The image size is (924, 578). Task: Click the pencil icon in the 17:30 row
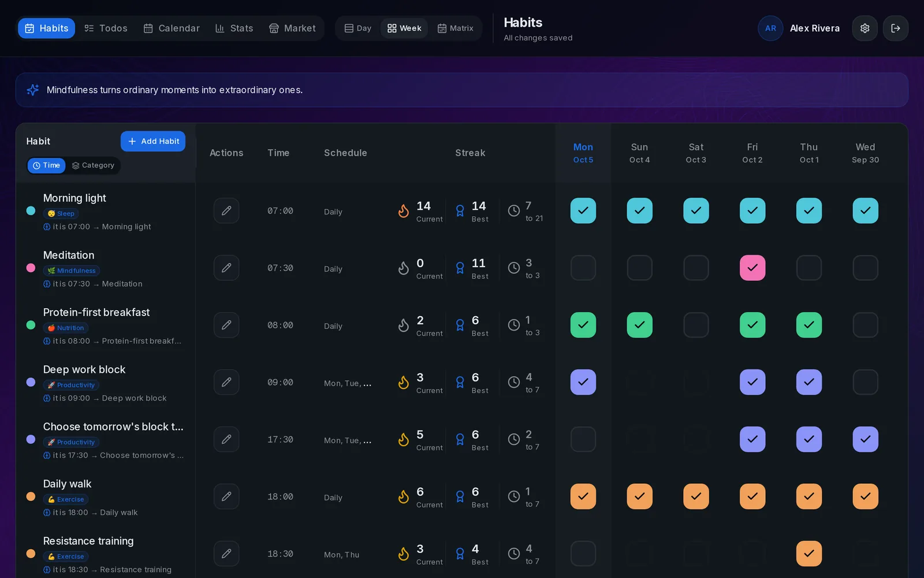point(226,439)
